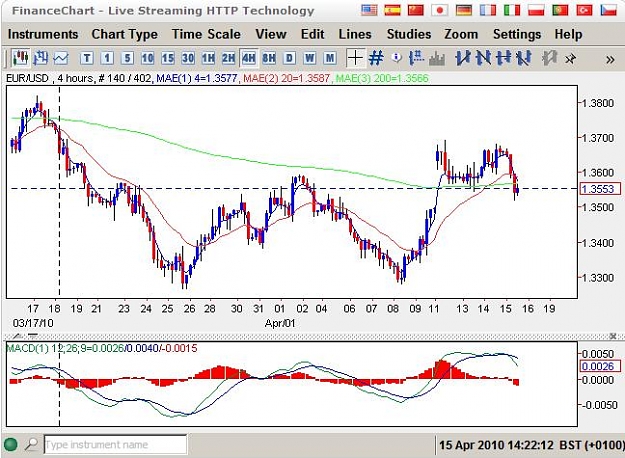Open the Help menu

coord(568,34)
